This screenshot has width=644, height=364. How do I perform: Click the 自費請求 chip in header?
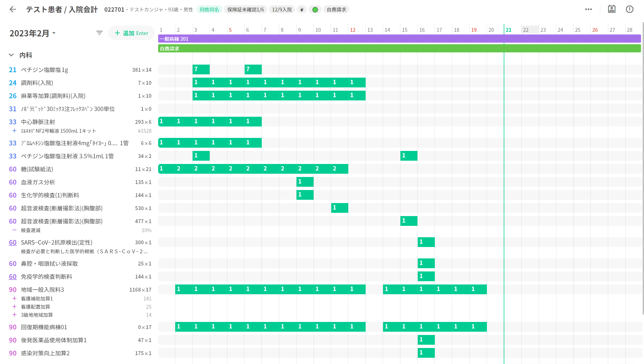point(336,10)
